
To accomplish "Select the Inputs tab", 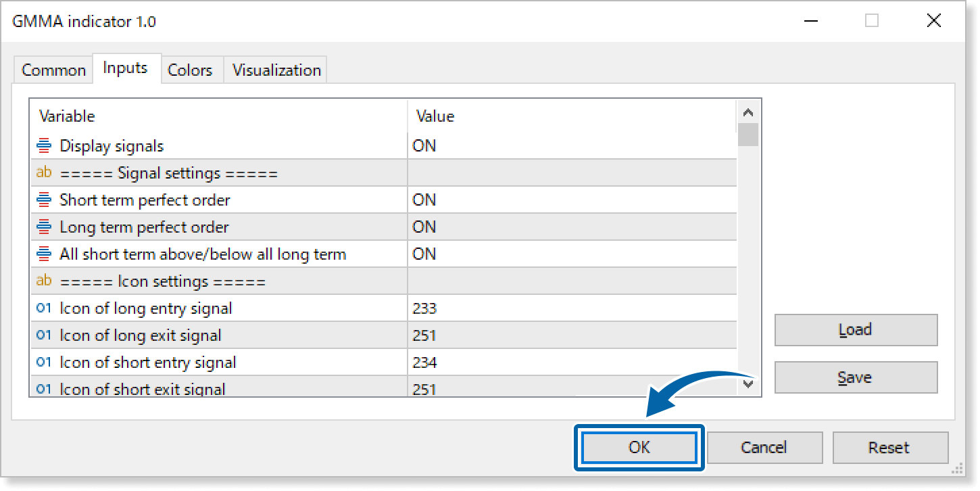I will point(126,68).
